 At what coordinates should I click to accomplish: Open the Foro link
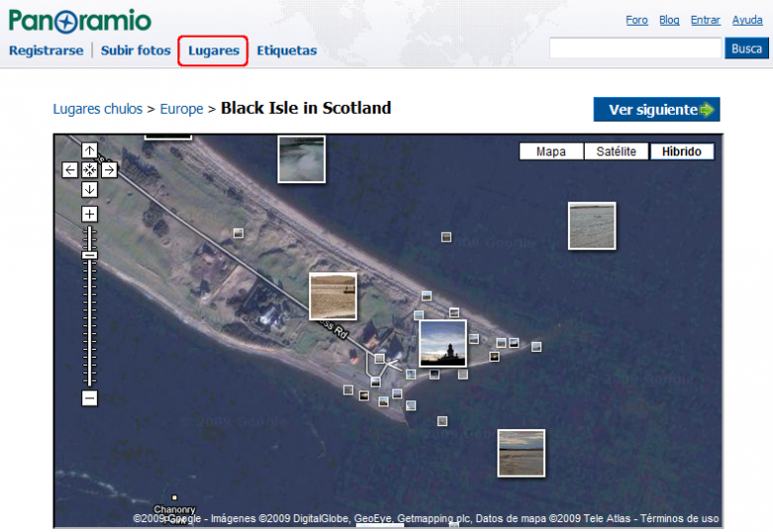[636, 20]
